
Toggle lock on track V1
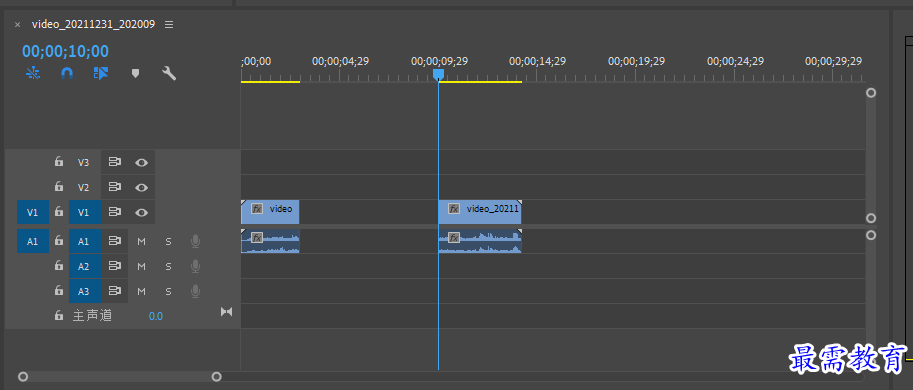[58, 212]
